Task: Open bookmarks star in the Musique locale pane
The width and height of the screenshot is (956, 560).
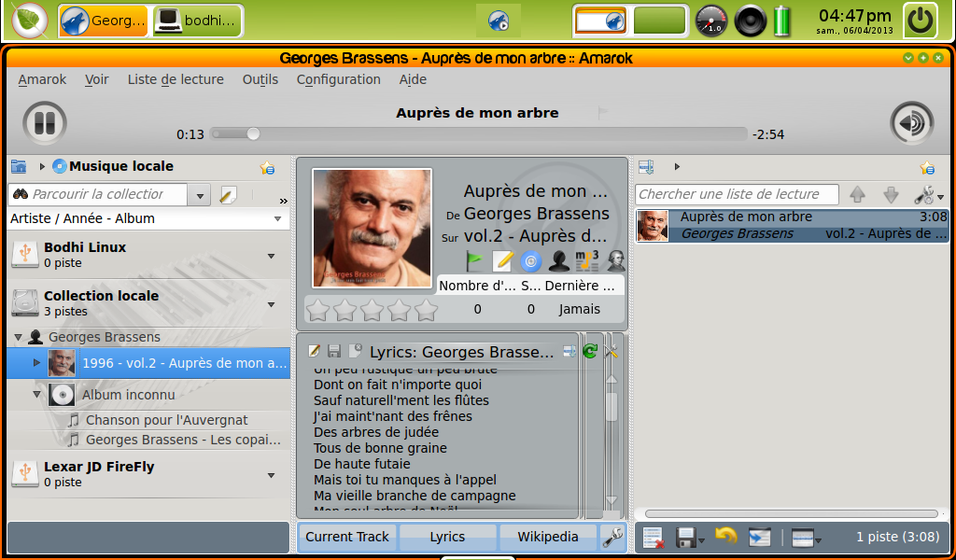Action: (267, 168)
